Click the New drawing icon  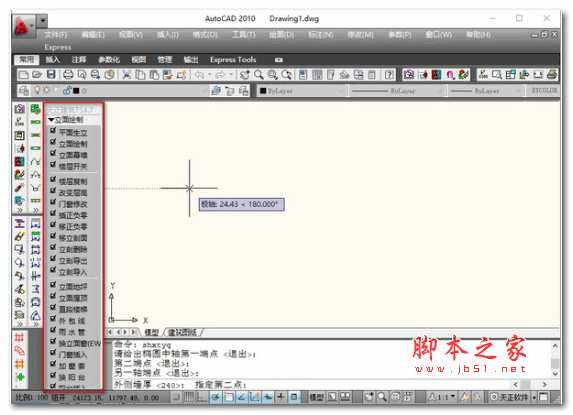[24, 75]
